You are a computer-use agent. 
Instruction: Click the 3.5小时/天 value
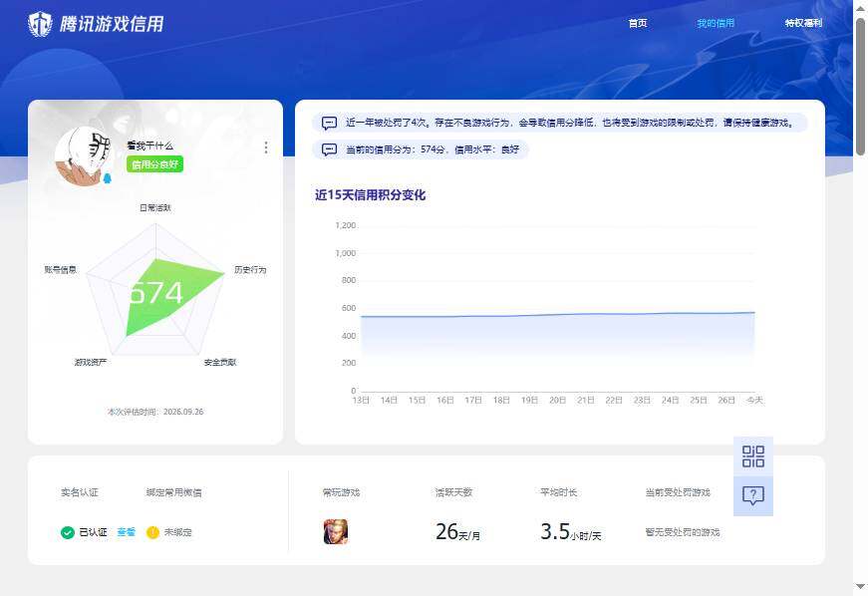point(571,532)
